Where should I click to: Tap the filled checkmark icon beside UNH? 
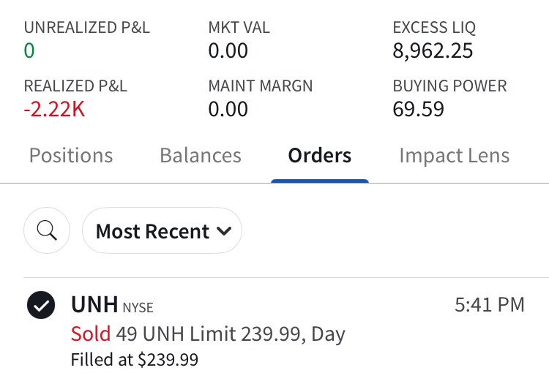point(41,305)
